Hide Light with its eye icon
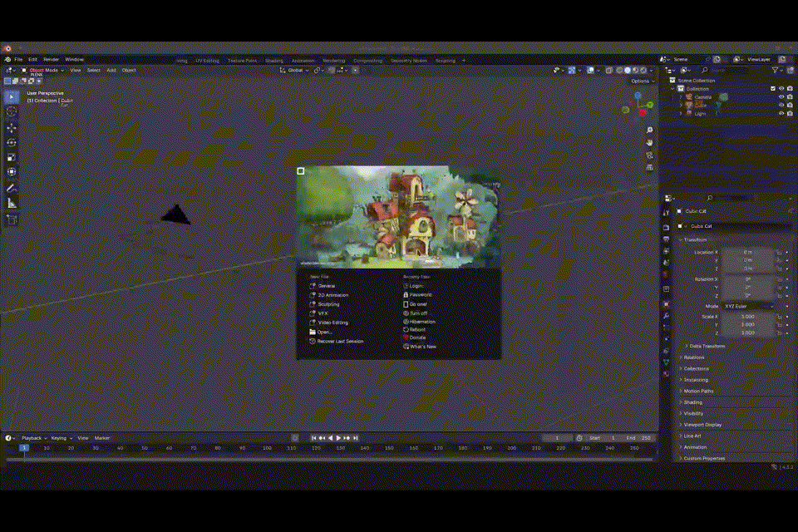This screenshot has height=532, width=798. pyautogui.click(x=781, y=114)
